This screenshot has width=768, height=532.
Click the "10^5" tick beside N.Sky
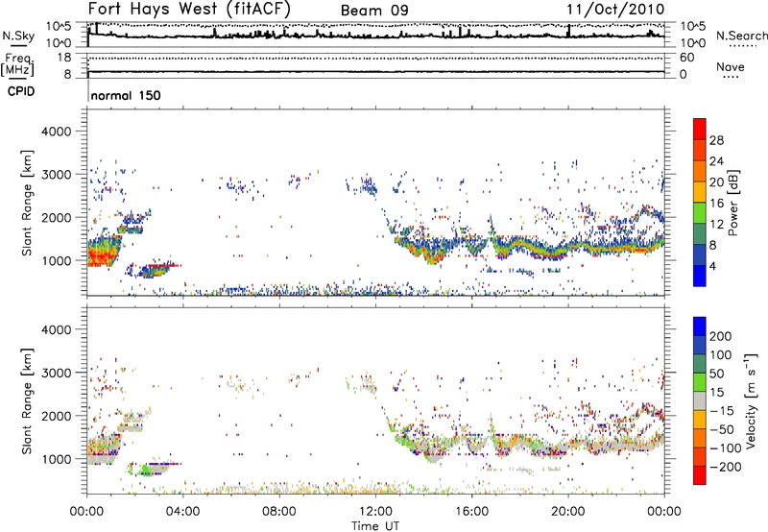[59, 27]
